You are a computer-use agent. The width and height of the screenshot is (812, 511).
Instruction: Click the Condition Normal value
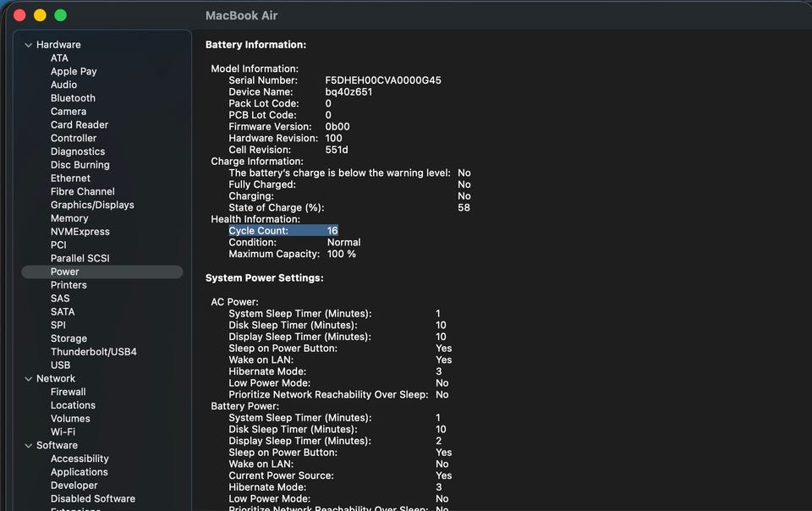(x=344, y=243)
